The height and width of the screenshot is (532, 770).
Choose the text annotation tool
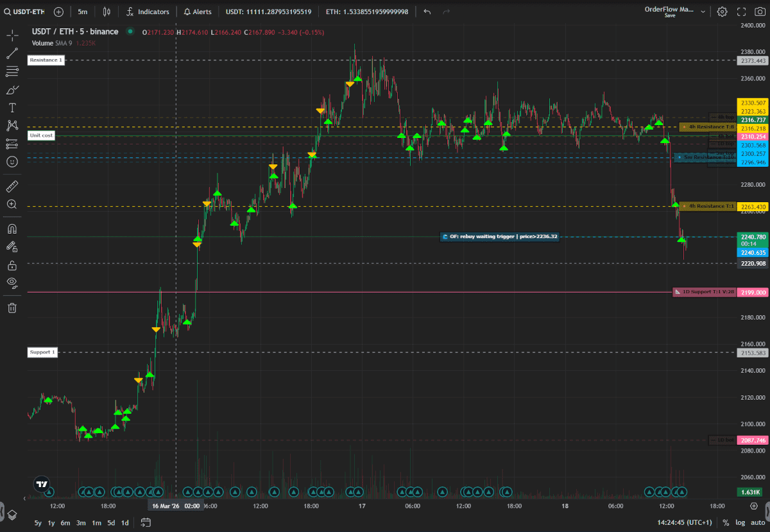point(12,108)
